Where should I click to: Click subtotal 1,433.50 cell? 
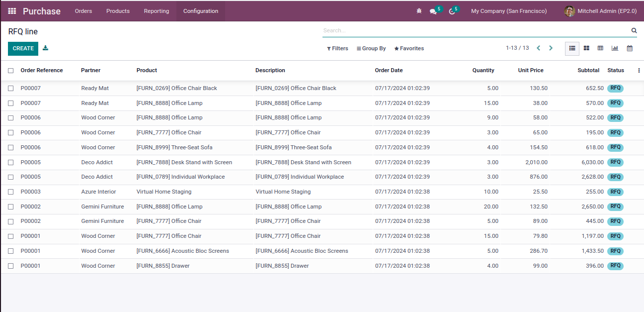click(593, 251)
